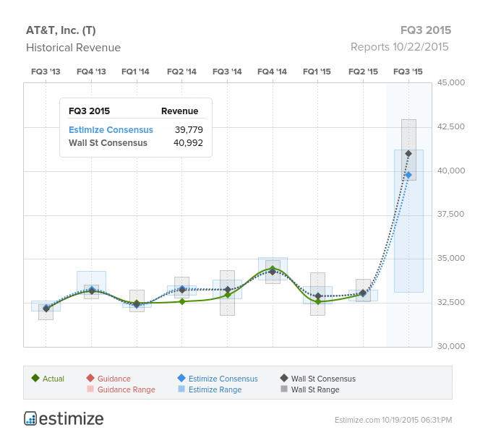Image resolution: width=488 pixels, height=448 pixels.
Task: Click the Estimize blue diamond at FQ3 '15
Action: 408,175
